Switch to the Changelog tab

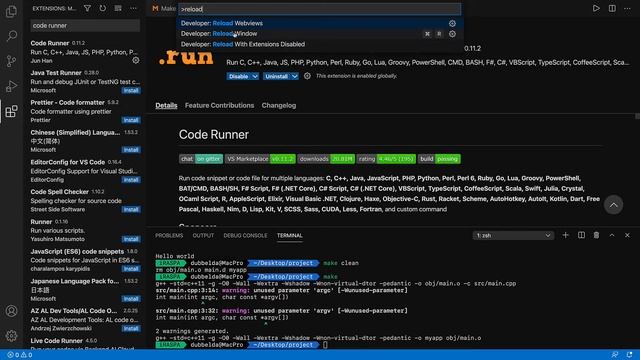pyautogui.click(x=279, y=105)
